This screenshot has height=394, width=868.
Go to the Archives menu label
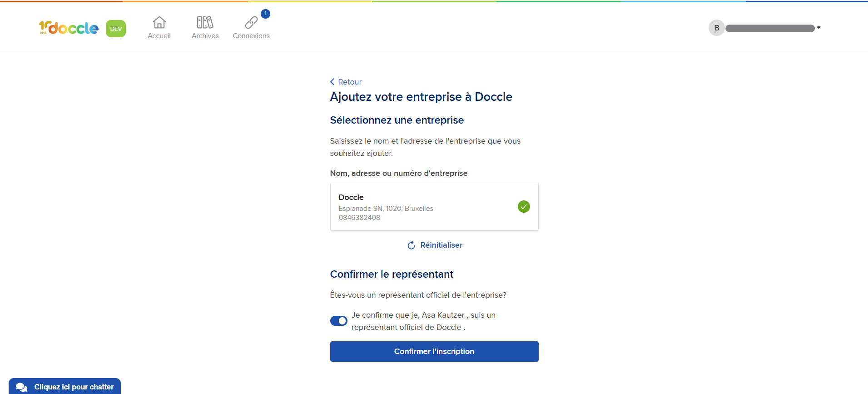tap(205, 36)
